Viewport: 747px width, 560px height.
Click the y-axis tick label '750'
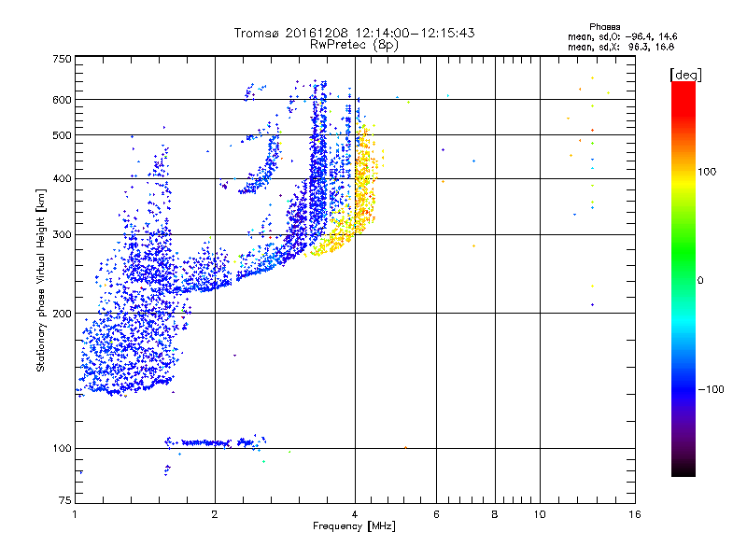[x=62, y=59]
